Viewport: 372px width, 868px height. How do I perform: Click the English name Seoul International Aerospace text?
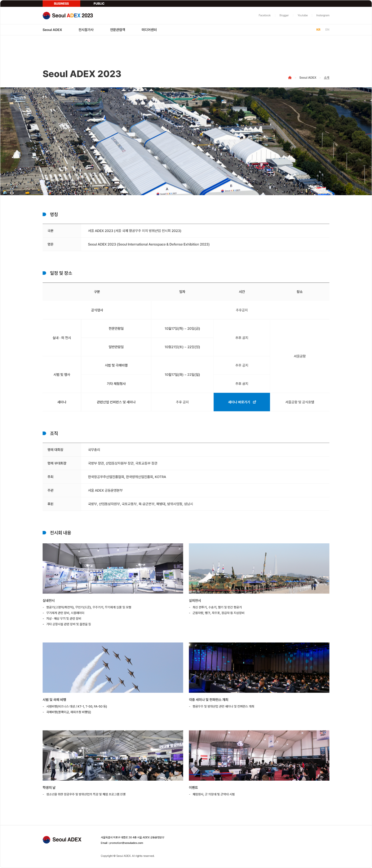point(149,244)
